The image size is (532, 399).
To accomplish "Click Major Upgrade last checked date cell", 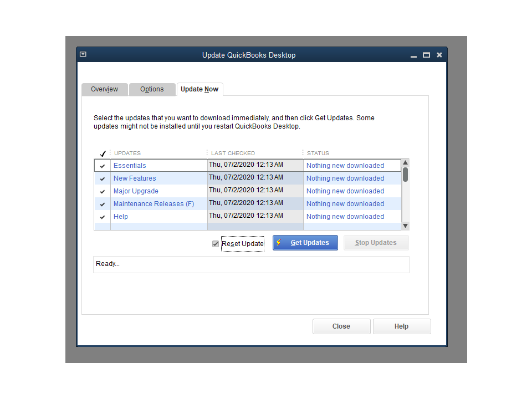I will [x=255, y=191].
